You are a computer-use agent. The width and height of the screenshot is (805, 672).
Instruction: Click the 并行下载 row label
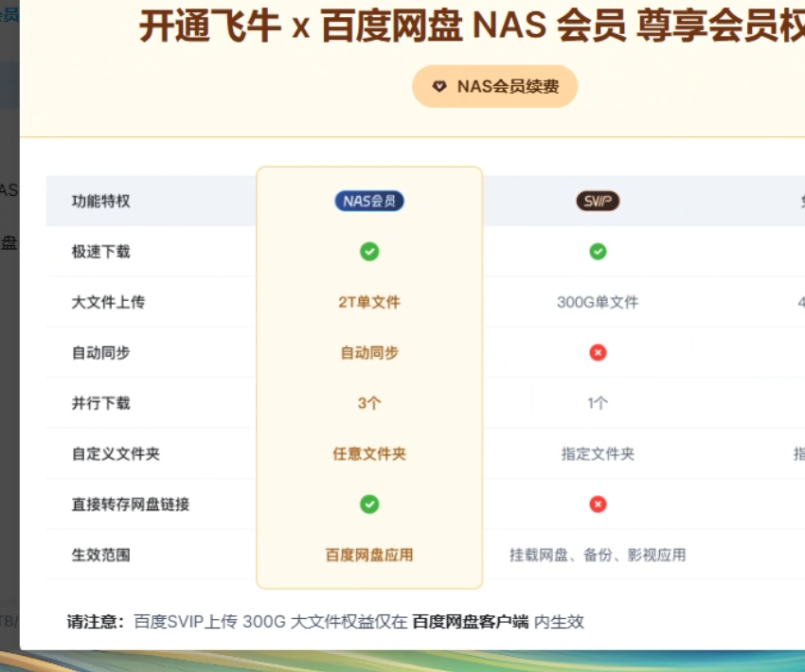[x=101, y=403]
